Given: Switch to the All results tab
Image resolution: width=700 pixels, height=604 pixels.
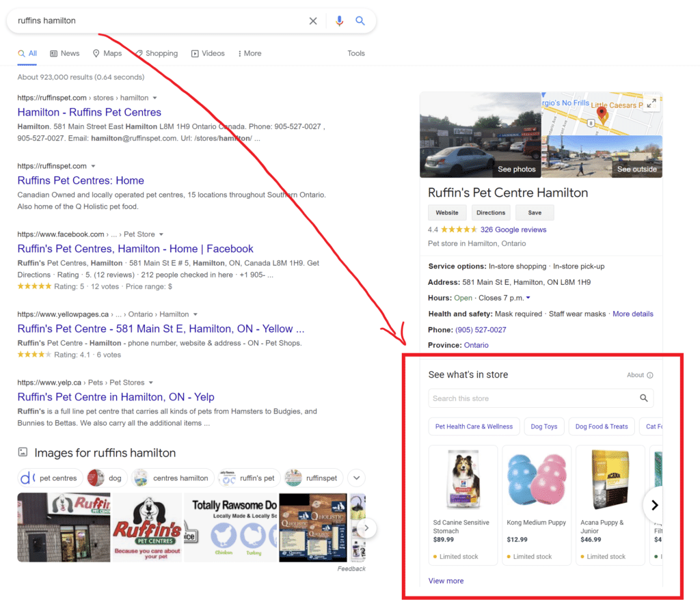Looking at the screenshot, I should click(27, 53).
